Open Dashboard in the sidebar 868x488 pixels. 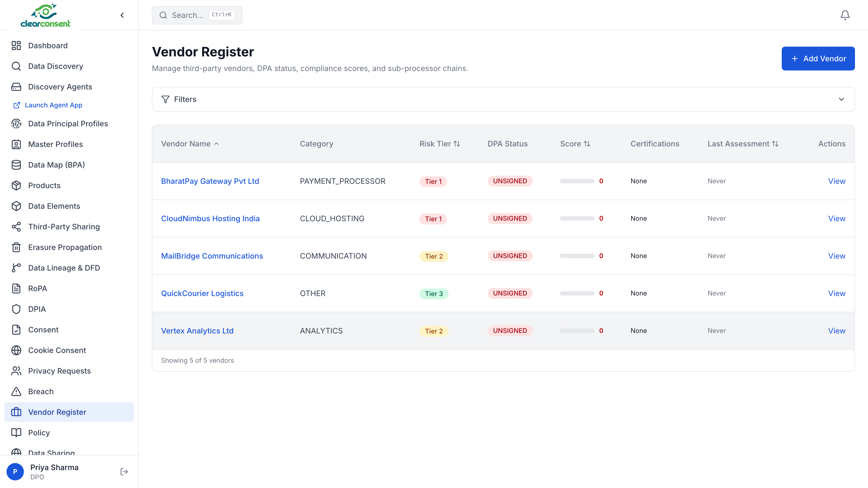tap(69, 46)
